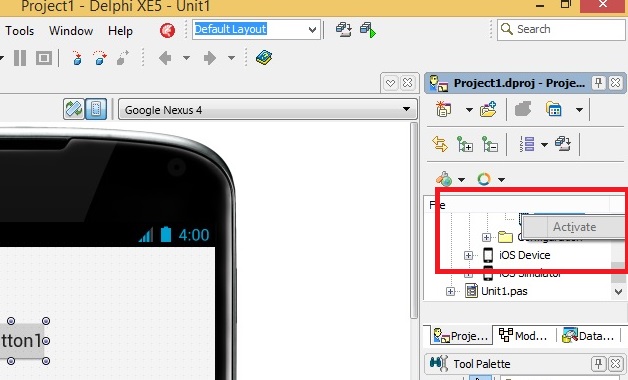The height and width of the screenshot is (380, 628).
Task: Toggle the green rotate device orientation button
Action: [74, 109]
